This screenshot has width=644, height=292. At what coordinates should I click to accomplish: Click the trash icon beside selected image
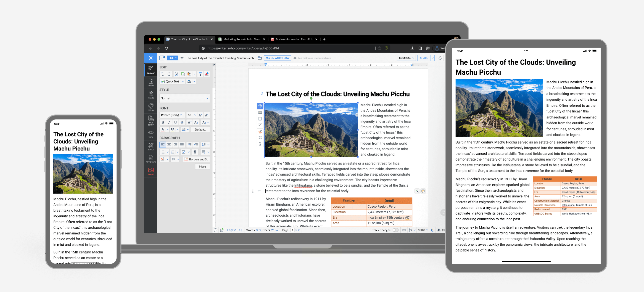tap(260, 144)
